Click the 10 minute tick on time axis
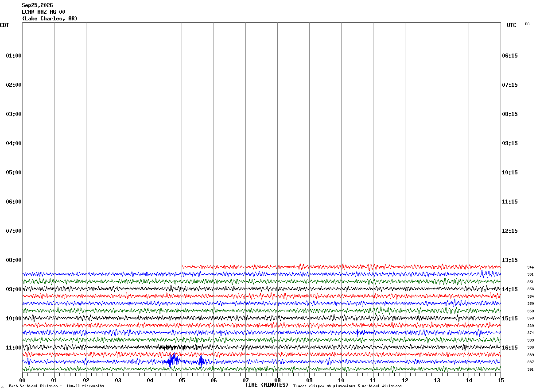The height and width of the screenshot is (392, 536). tap(341, 380)
